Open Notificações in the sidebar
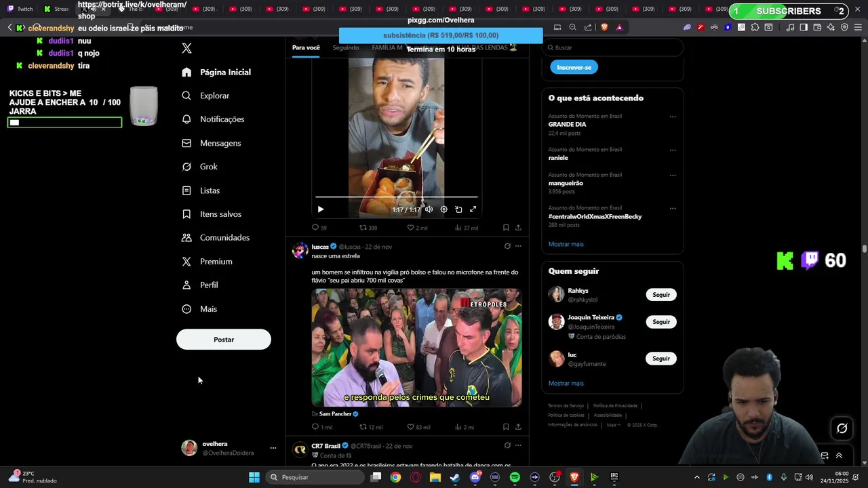Image resolution: width=868 pixels, height=488 pixels. (213, 119)
